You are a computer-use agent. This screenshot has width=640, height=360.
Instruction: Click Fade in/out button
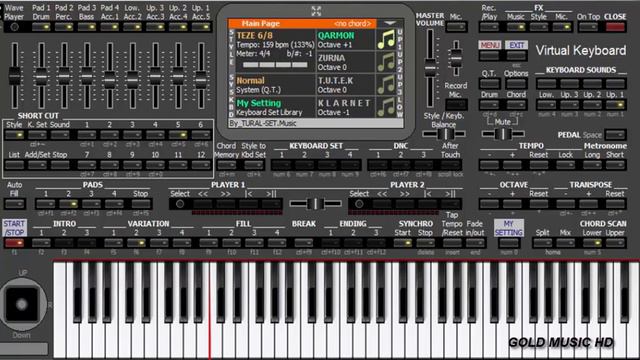475,243
